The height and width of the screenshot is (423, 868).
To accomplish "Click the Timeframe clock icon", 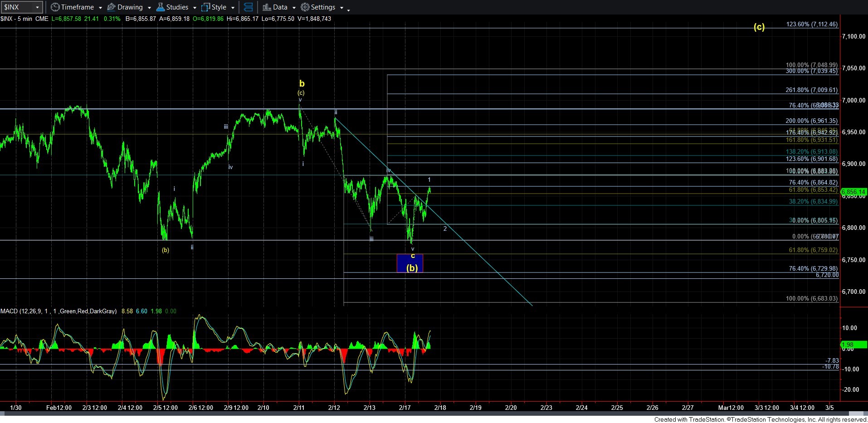I will pos(55,7).
